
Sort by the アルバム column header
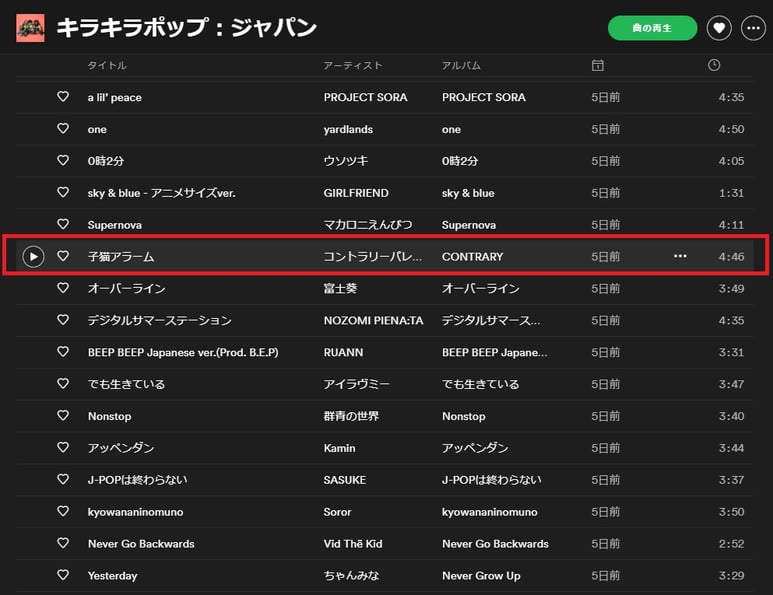tap(461, 65)
